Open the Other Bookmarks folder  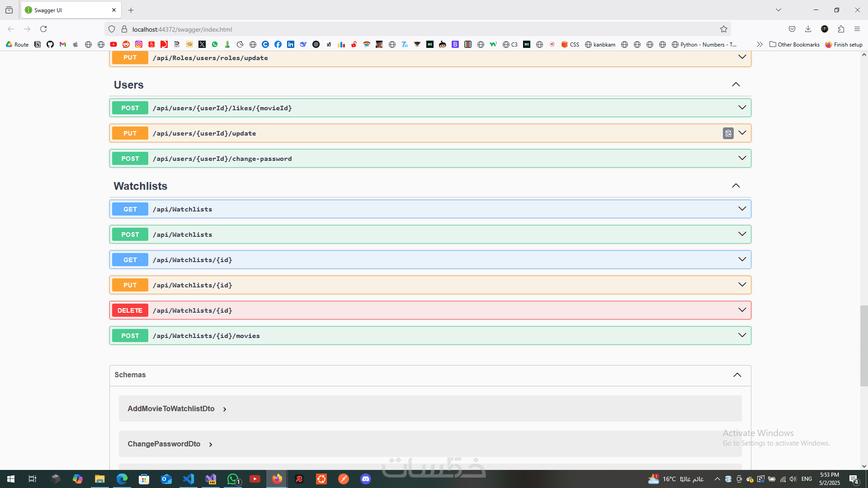[x=794, y=44]
